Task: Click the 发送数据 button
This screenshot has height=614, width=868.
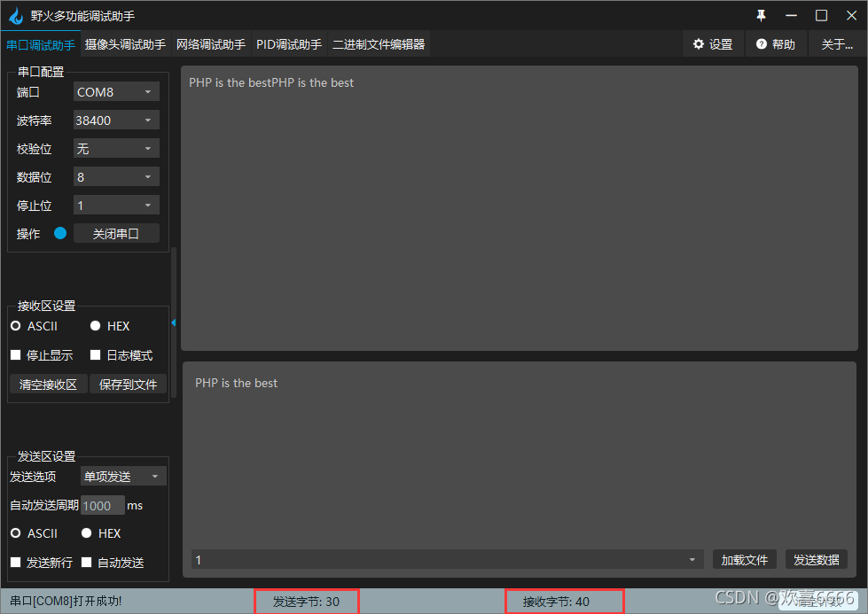Action: pos(817,560)
